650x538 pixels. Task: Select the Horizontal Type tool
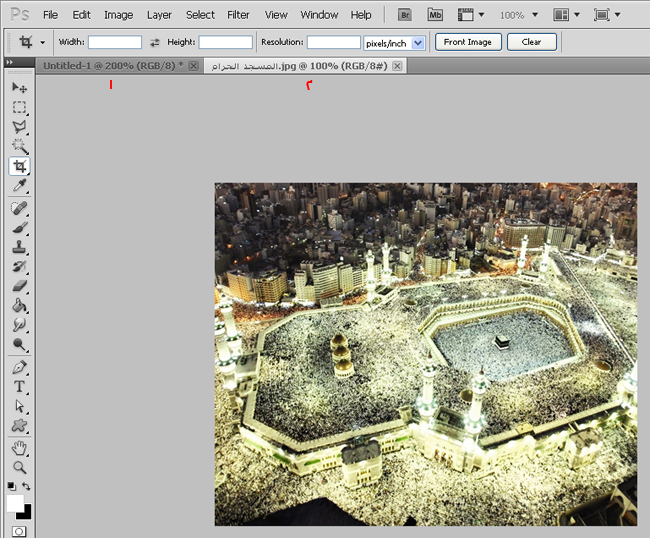[x=19, y=387]
